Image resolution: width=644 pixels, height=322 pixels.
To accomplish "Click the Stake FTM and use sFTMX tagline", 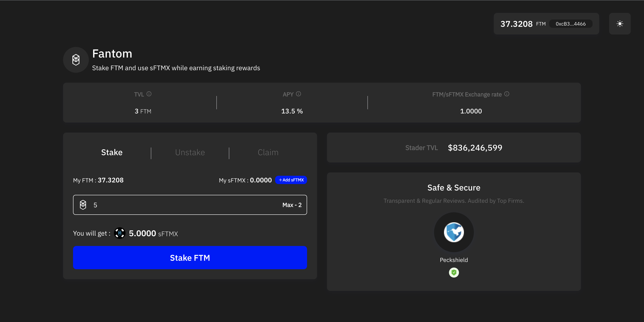I will click(176, 68).
